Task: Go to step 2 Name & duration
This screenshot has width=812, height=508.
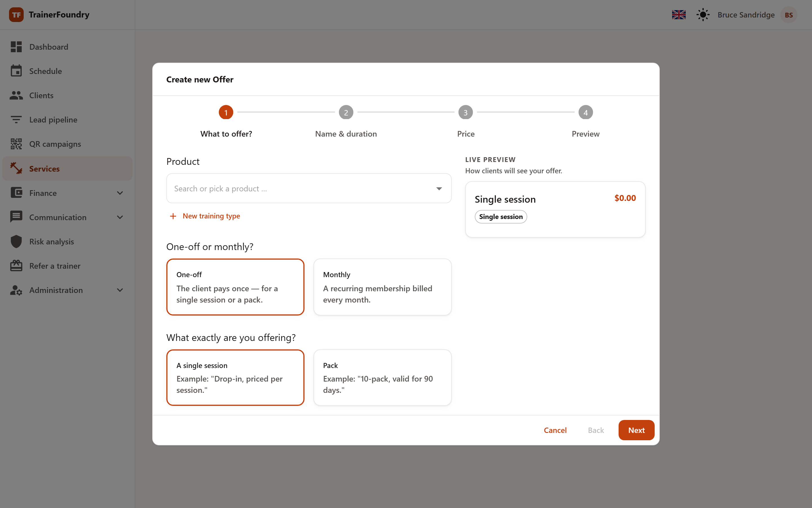Action: coord(346,122)
